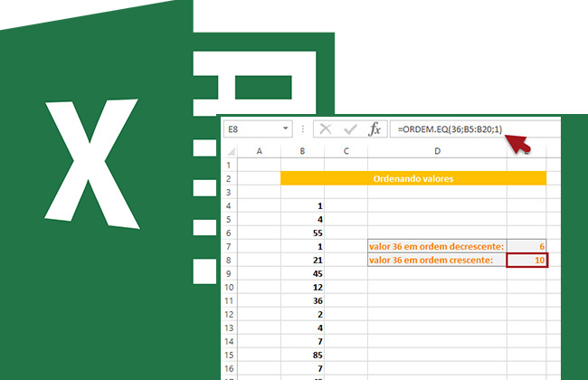This screenshot has height=380, width=588.
Task: Select row 5 header
Action: (x=229, y=219)
